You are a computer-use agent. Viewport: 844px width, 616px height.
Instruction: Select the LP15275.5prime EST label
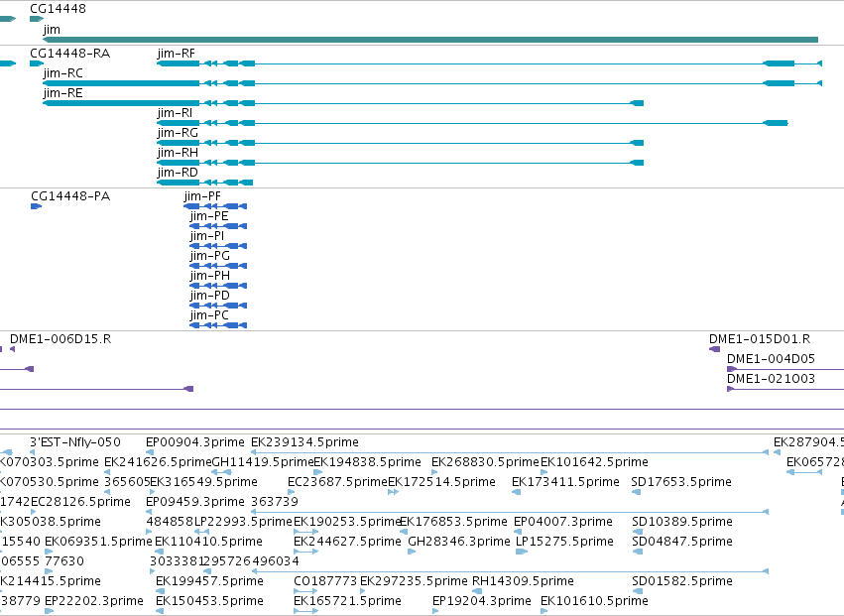point(564,542)
